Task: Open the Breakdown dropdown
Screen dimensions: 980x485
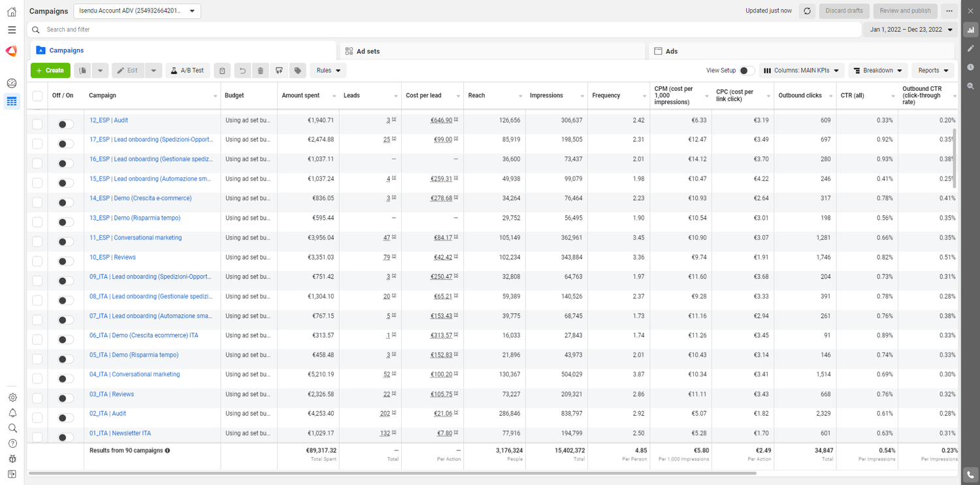Action: click(x=878, y=71)
